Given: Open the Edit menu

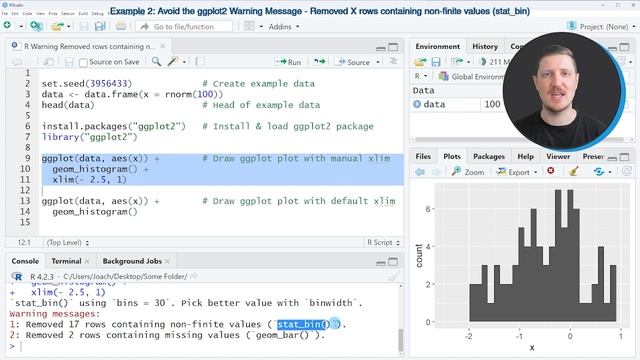Looking at the screenshot, I should pyautogui.click(x=15, y=13).
